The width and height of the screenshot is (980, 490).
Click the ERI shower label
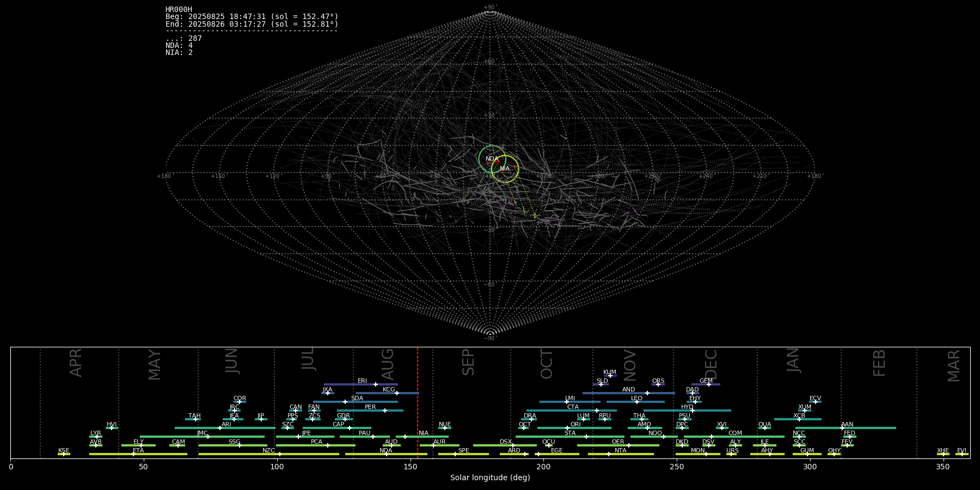click(x=362, y=381)
